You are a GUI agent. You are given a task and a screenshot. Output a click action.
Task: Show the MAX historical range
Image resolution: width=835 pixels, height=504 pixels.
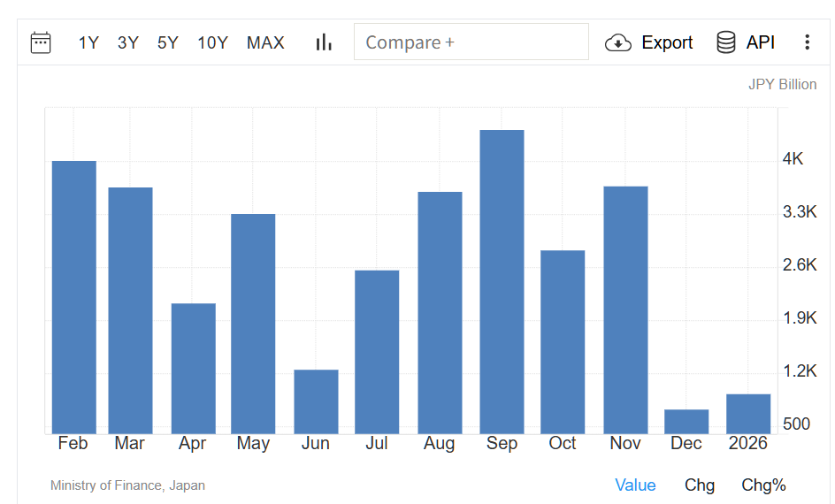[x=265, y=42]
